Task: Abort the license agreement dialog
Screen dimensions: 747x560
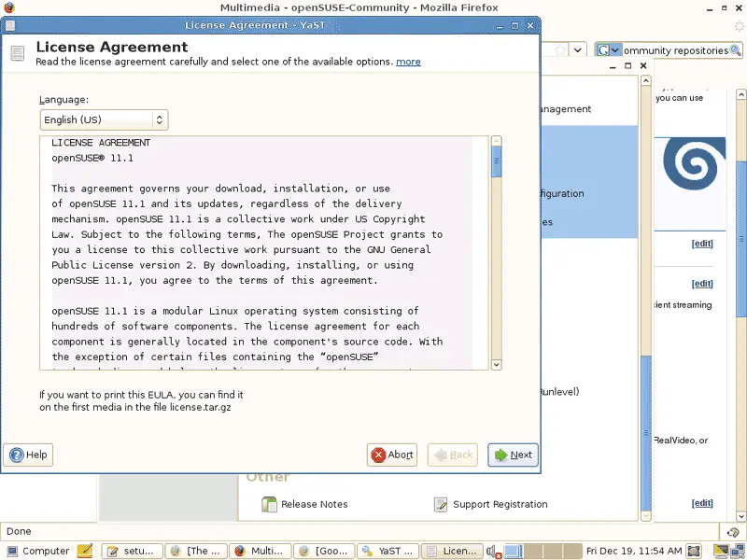Action: point(391,455)
